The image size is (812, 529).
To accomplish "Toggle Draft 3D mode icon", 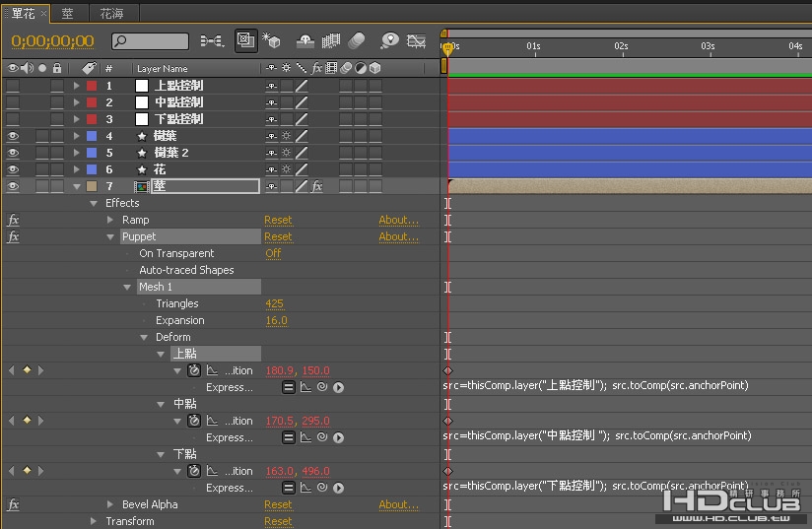I will point(271,39).
